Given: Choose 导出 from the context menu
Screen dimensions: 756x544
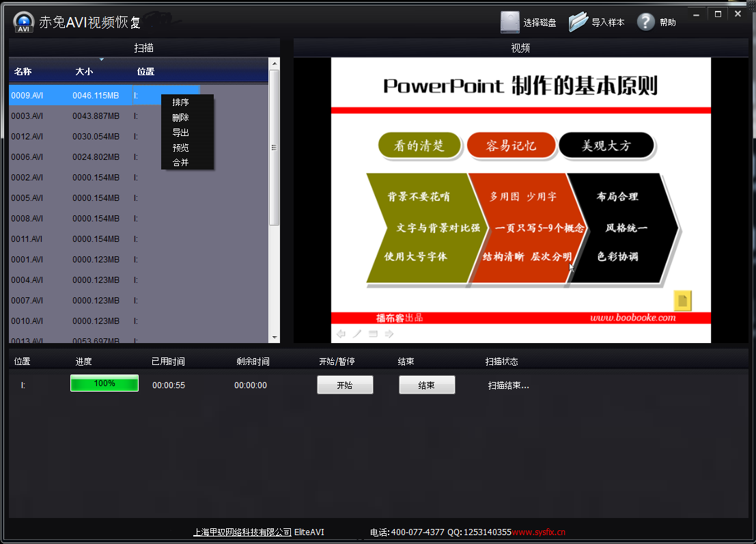Looking at the screenshot, I should [180, 133].
